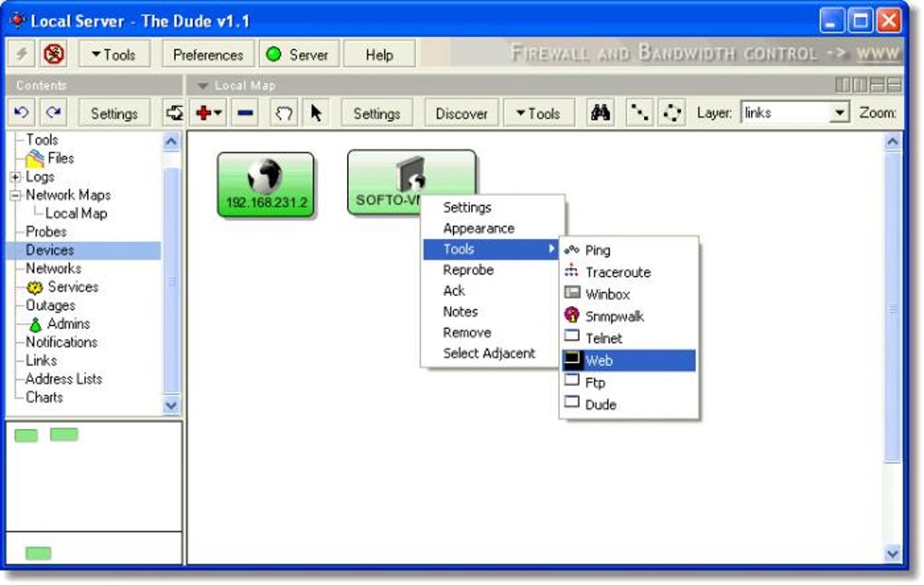The height and width of the screenshot is (585, 924).
Task: Select Notifications in the contents tree
Action: pos(62,342)
